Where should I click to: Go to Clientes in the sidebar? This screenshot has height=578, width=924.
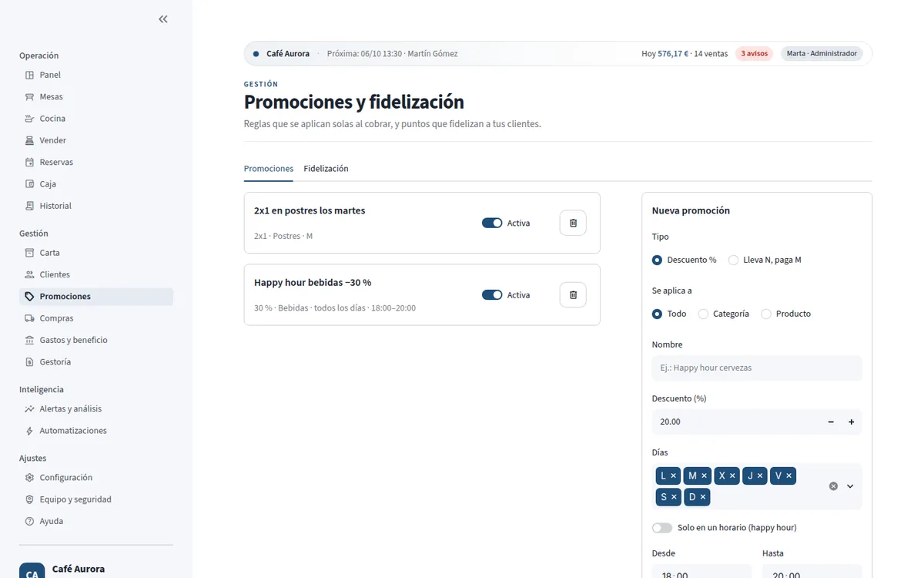[x=96, y=274]
